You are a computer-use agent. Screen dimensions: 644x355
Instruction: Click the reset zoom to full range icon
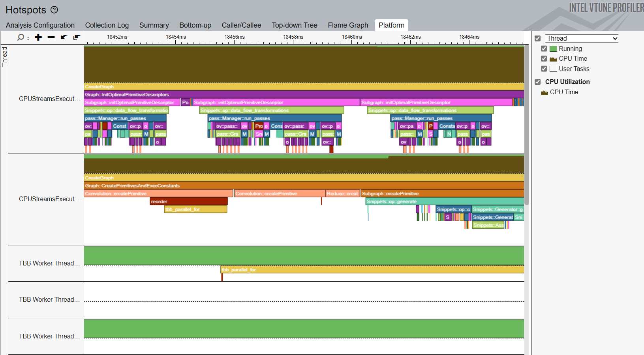click(x=77, y=37)
